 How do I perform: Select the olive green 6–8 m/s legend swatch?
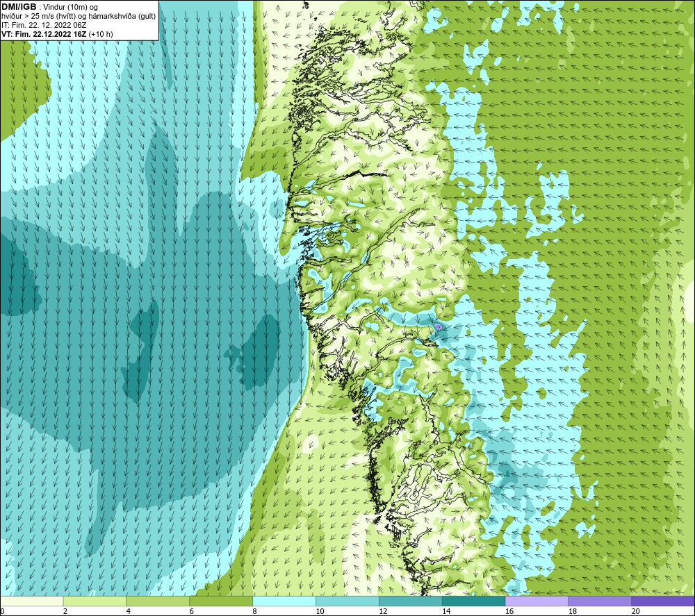[221, 601]
